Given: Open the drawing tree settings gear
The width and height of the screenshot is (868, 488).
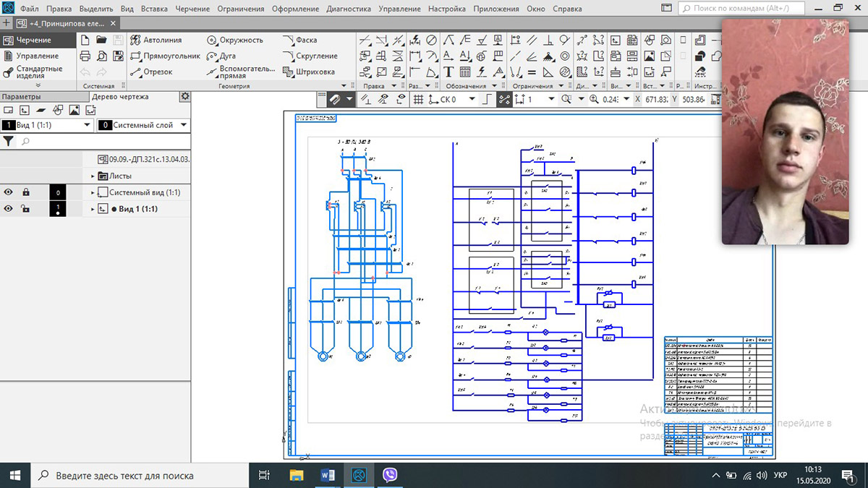Looking at the screenshot, I should [x=184, y=97].
